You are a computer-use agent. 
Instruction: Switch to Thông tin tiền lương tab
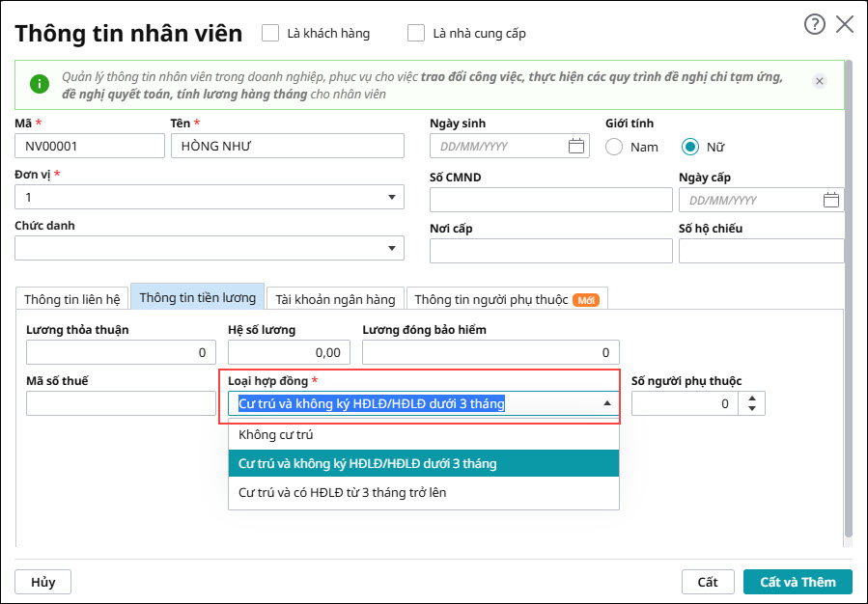point(198,297)
